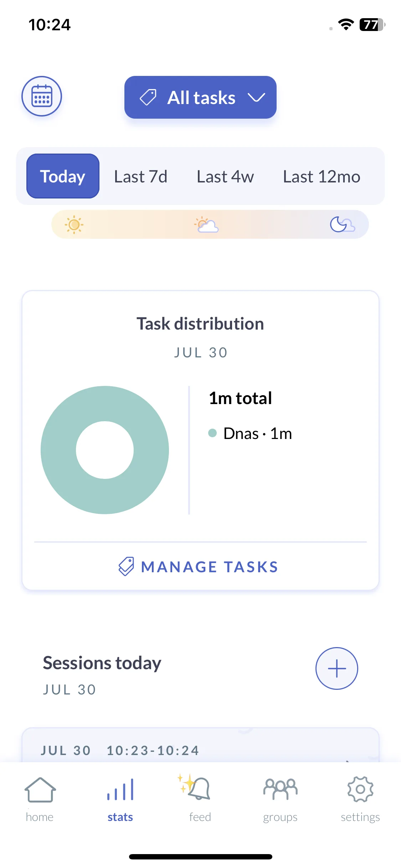Tap the teal donut chart
This screenshot has height=868, width=401.
click(105, 450)
